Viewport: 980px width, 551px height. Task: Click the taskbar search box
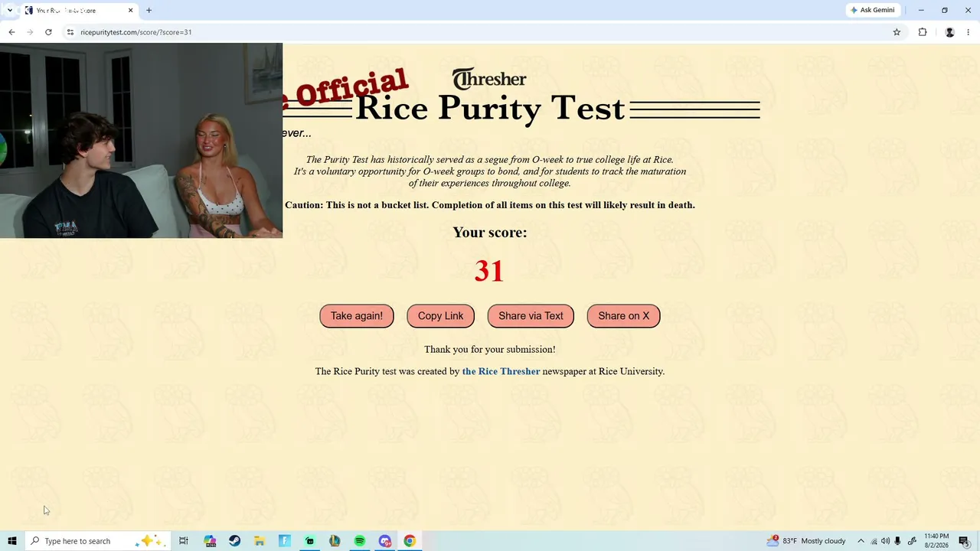96,541
